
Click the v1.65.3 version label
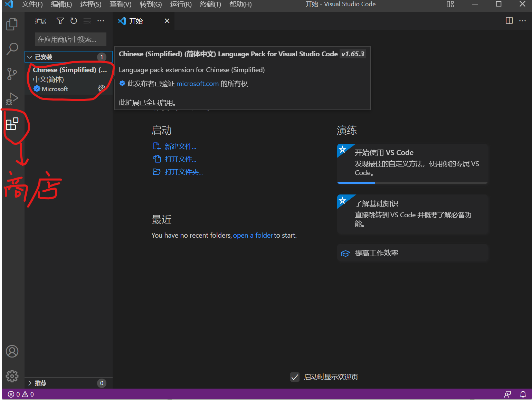tap(353, 54)
